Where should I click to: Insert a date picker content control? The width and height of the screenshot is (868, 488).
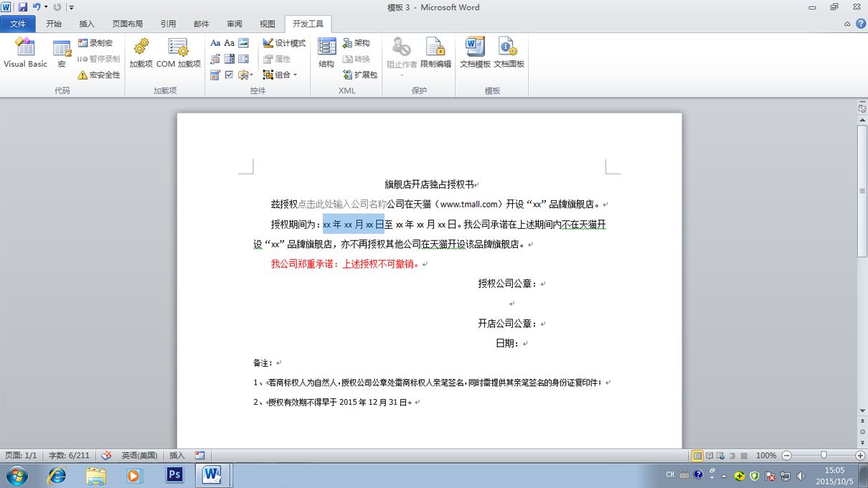[x=215, y=75]
